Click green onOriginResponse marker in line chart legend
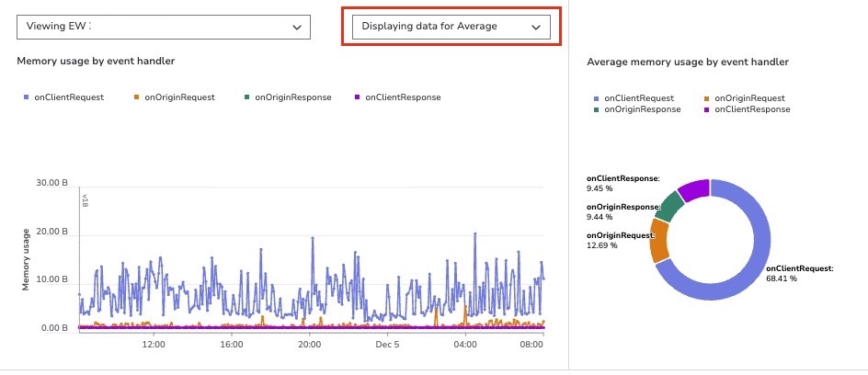Viewport: 868px width, 375px height. click(x=248, y=97)
